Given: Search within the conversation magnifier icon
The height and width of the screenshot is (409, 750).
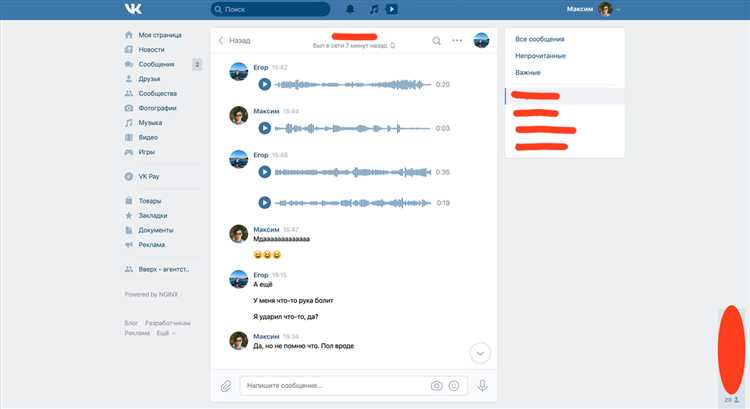Looking at the screenshot, I should [436, 41].
